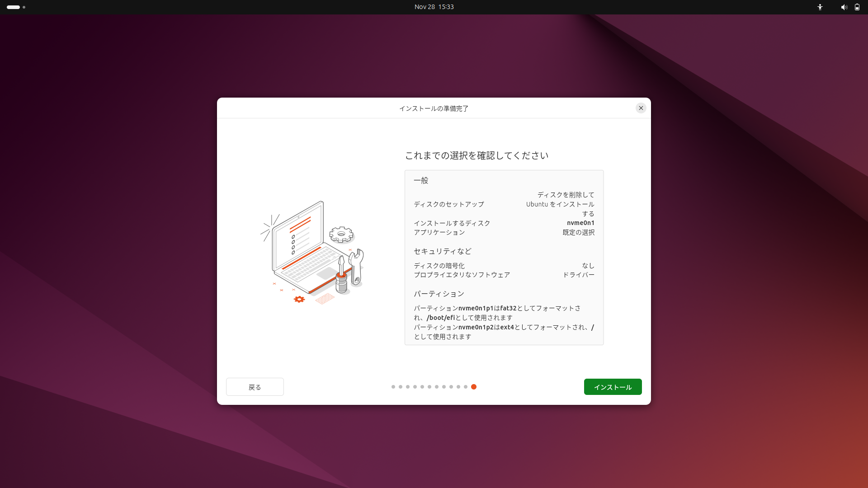Close the installer summary dialog

641,108
